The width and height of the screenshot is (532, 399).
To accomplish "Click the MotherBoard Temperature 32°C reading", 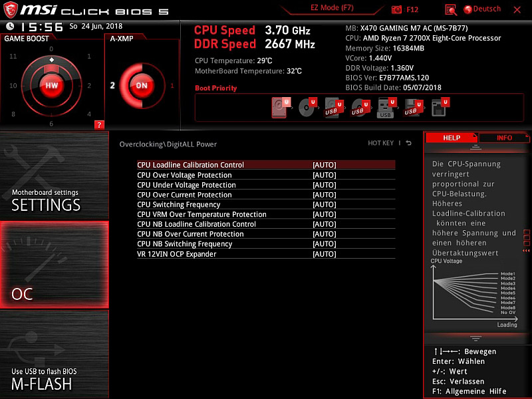I will pyautogui.click(x=248, y=71).
